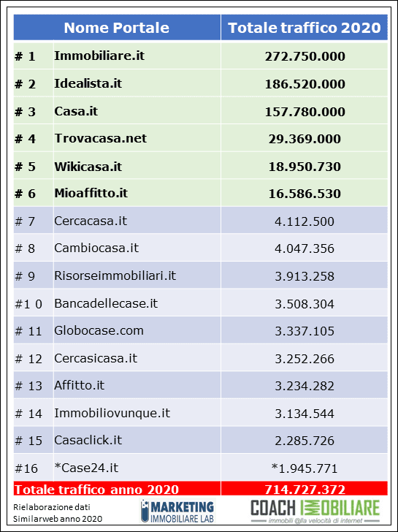Click the Coach Immobiliare logo

tap(315, 512)
